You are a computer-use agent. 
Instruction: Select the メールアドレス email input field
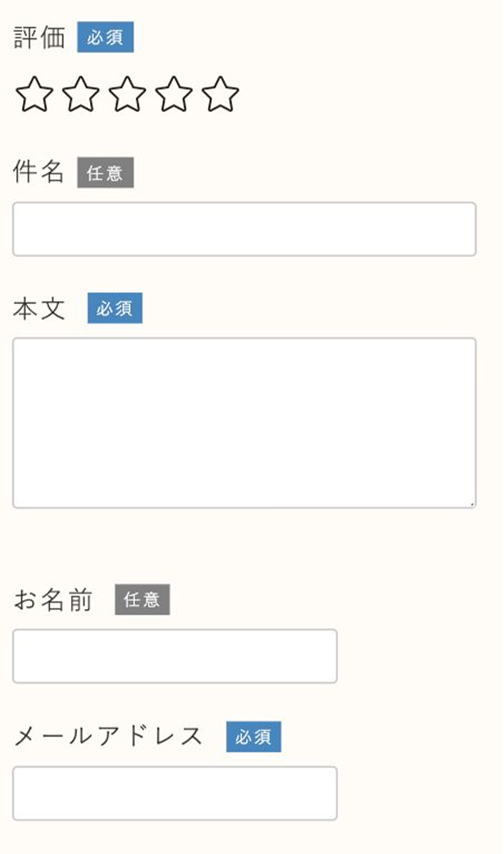coord(174,793)
